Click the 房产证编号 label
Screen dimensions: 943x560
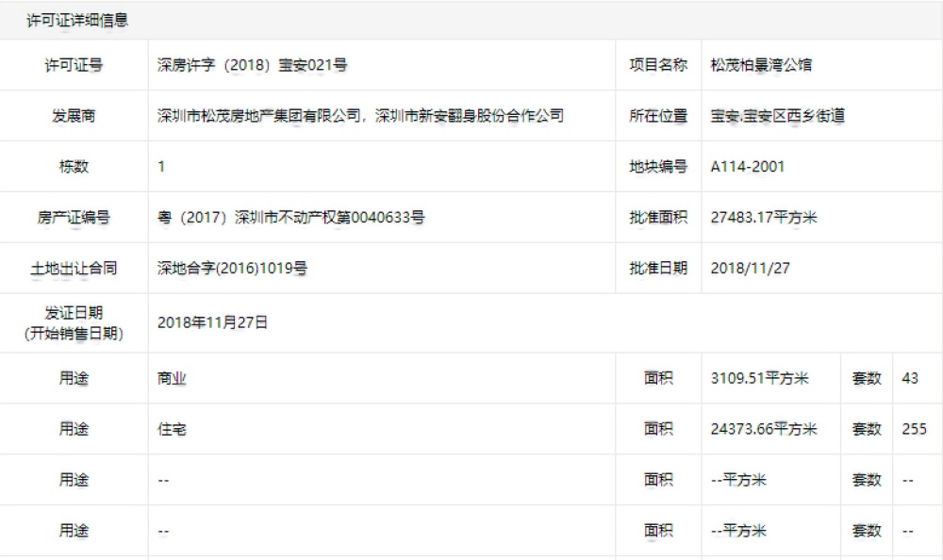click(x=74, y=217)
